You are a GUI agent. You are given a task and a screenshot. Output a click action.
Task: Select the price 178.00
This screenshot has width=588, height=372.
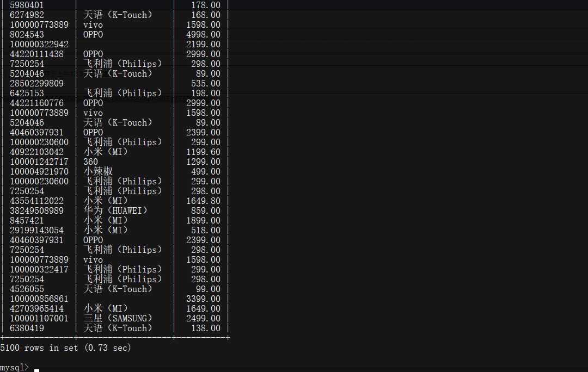[205, 5]
